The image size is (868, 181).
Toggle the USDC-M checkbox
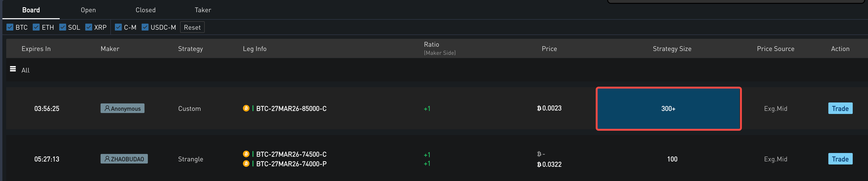coord(145,27)
